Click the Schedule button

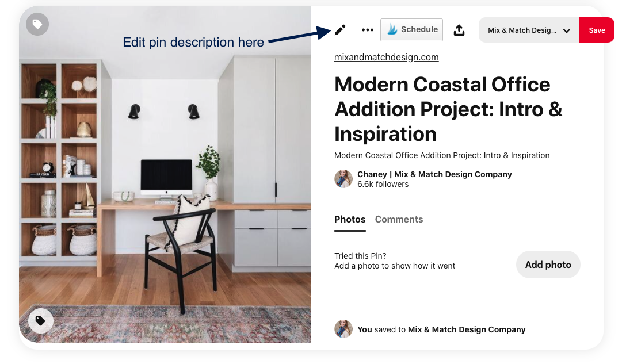point(411,30)
